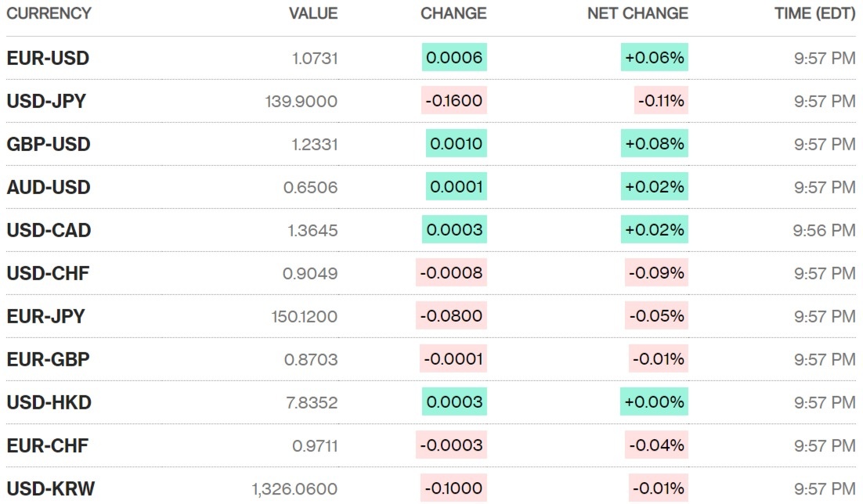This screenshot has height=504, width=863.
Task: Click the TIME (EDT) column header
Action: coord(814,13)
